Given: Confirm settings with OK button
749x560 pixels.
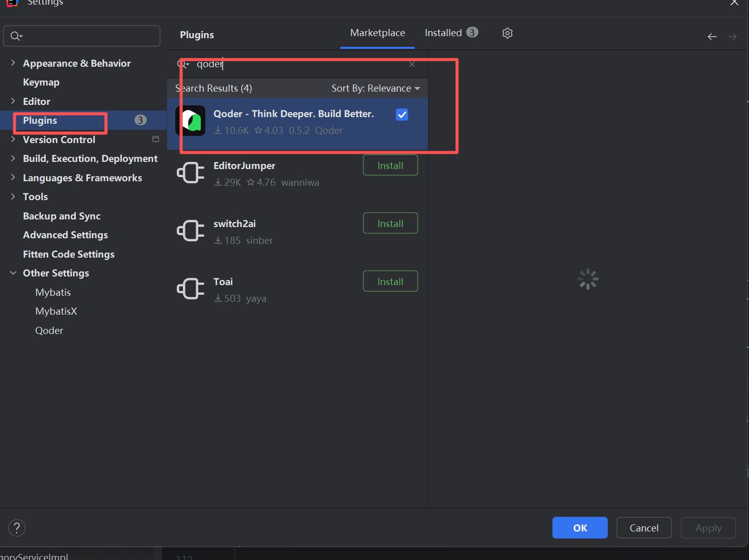Looking at the screenshot, I should point(580,528).
